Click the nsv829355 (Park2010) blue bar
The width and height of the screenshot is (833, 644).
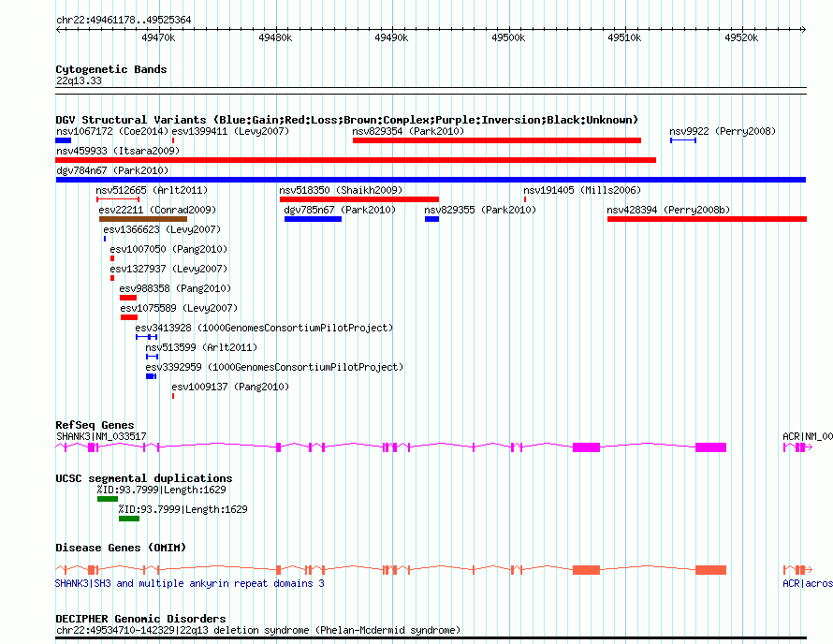431,219
